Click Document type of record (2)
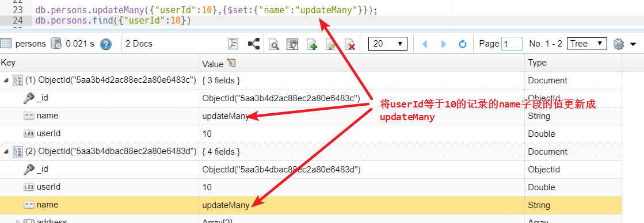This screenshot has width=644, height=223. (547, 152)
